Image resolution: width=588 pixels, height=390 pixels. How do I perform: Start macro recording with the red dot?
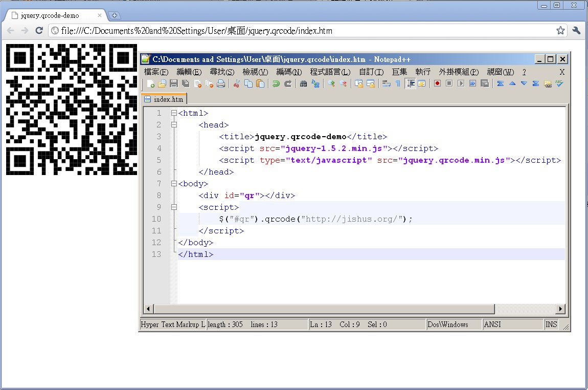pos(437,83)
